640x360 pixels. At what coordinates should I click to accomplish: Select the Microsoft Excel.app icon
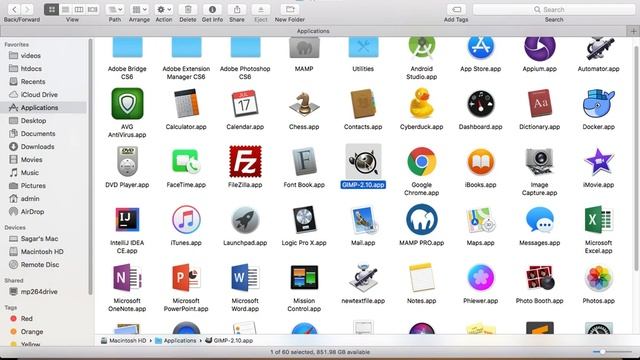click(x=598, y=220)
